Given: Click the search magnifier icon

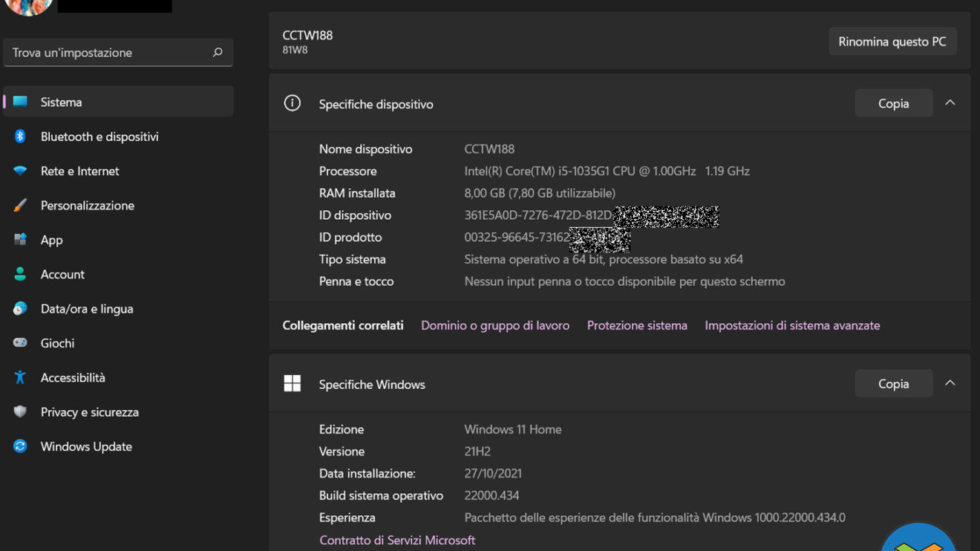Looking at the screenshot, I should pos(218,53).
